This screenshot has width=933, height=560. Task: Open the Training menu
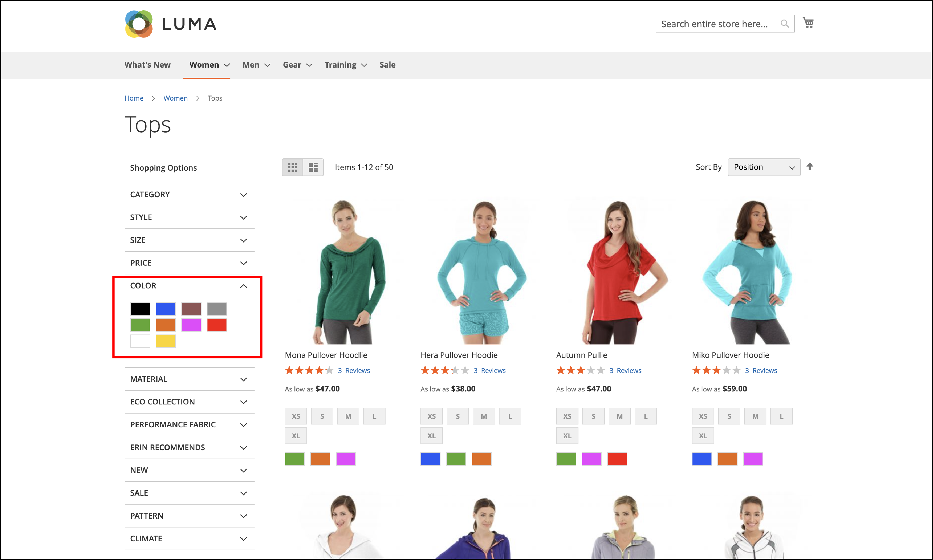(x=346, y=65)
